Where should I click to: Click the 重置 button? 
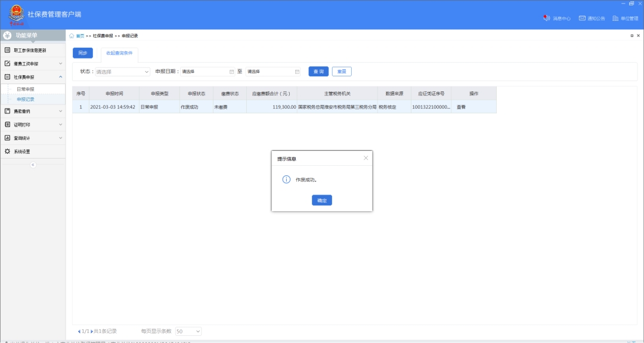point(342,72)
